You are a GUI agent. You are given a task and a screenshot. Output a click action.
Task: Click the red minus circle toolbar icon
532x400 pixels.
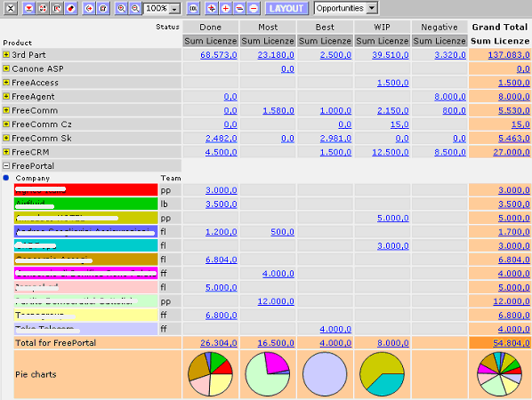[x=254, y=8]
